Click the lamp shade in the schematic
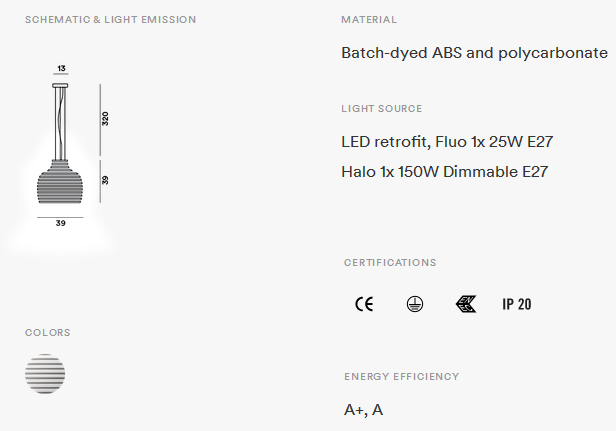Image resolution: width=616 pixels, height=431 pixels. 60,182
